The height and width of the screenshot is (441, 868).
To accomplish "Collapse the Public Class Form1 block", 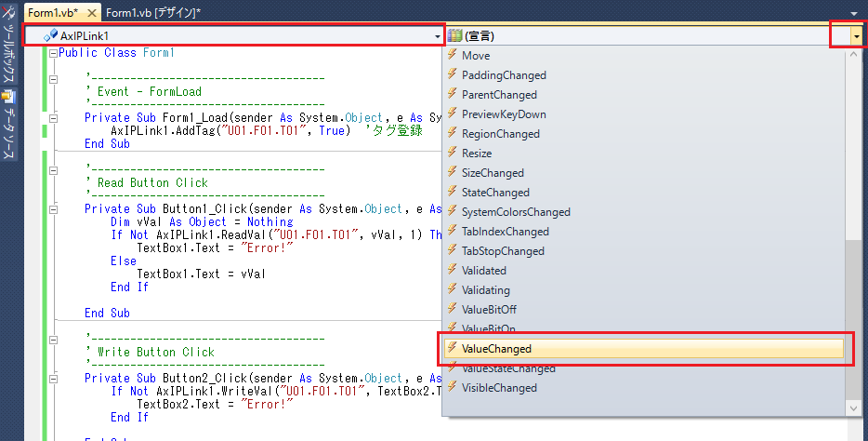I will click(x=53, y=54).
